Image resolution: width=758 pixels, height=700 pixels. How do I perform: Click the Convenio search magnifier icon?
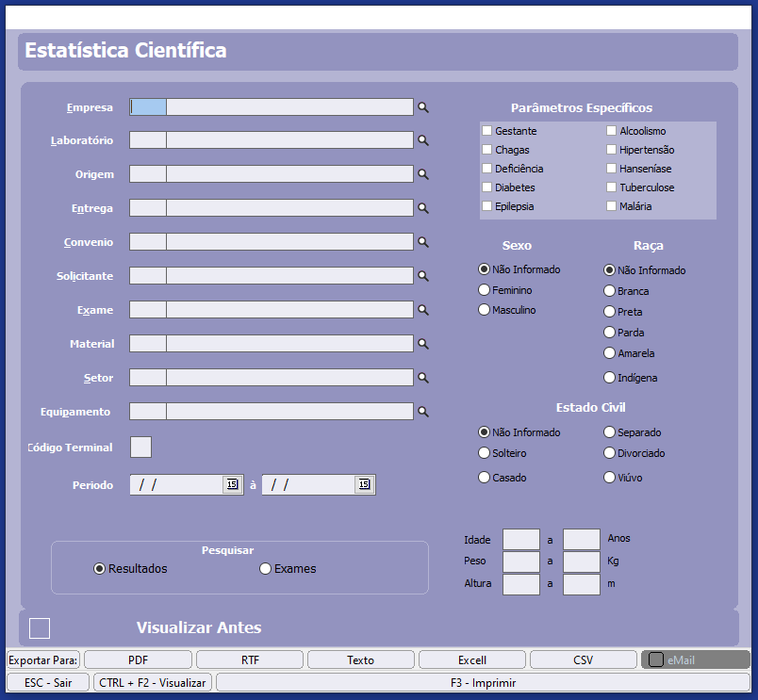[x=423, y=242]
